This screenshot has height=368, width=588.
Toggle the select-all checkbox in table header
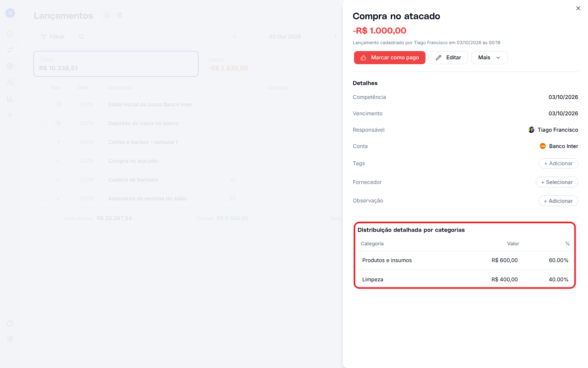click(43, 88)
